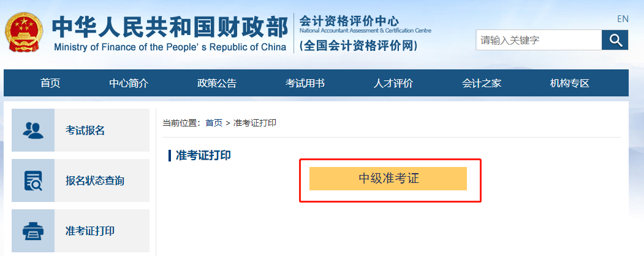Click the document-search icon for 报名状态查询
Image resolution: width=644 pixels, height=256 pixels.
pyautogui.click(x=33, y=180)
